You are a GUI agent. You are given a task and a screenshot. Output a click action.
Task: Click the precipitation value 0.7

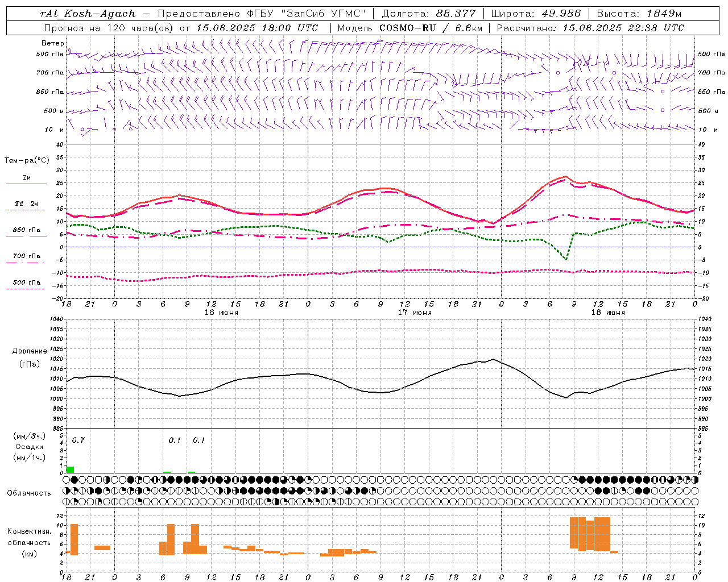78,440
